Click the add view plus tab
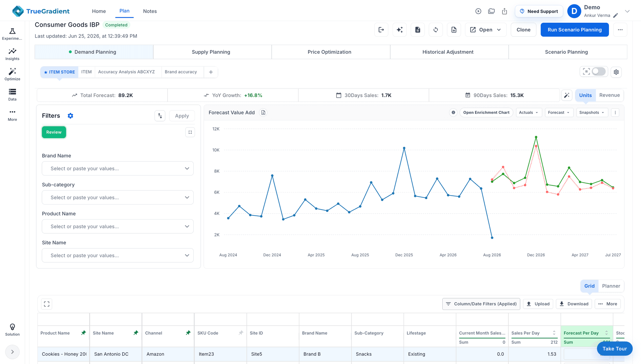641x364 pixels. point(211,72)
